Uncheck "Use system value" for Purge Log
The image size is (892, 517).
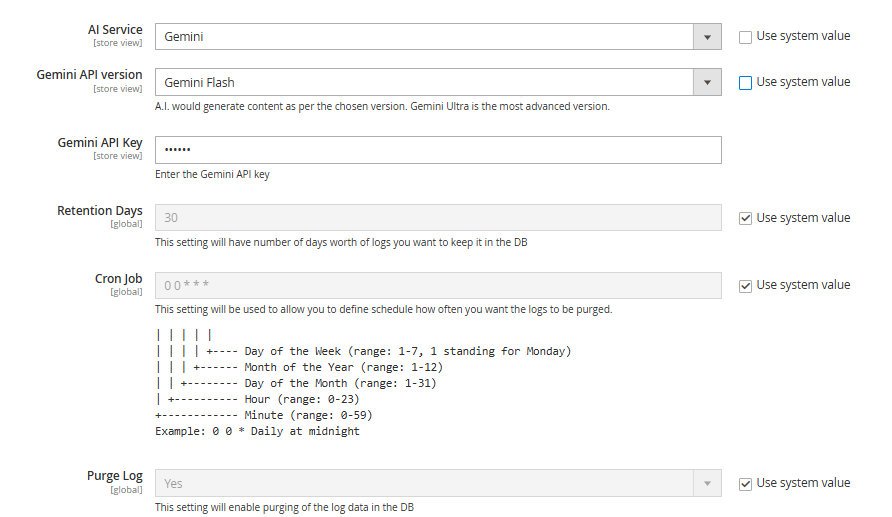tap(745, 484)
